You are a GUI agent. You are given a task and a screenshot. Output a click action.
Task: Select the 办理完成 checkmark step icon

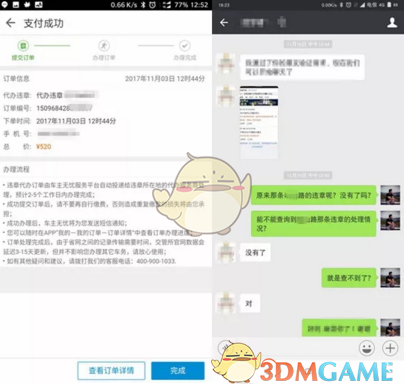(x=185, y=45)
